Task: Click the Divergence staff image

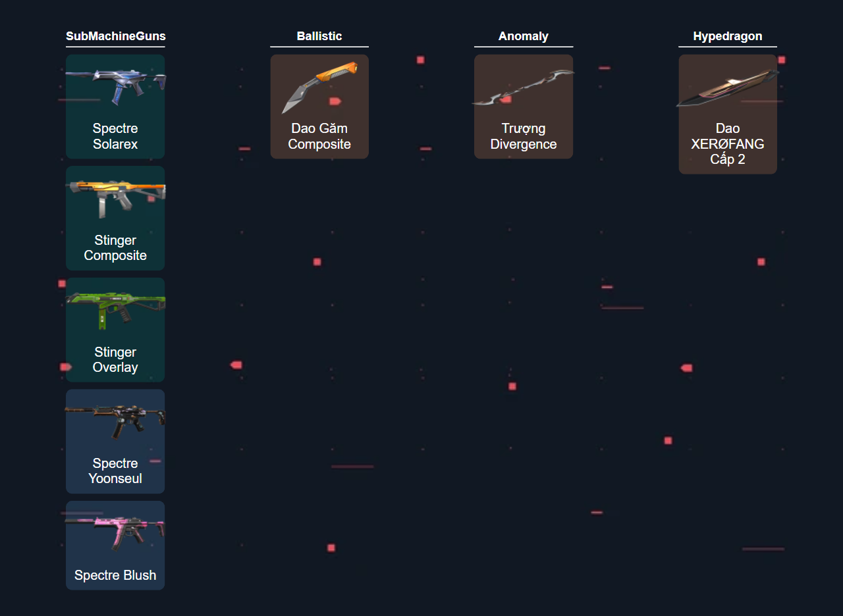Action: 524,89
